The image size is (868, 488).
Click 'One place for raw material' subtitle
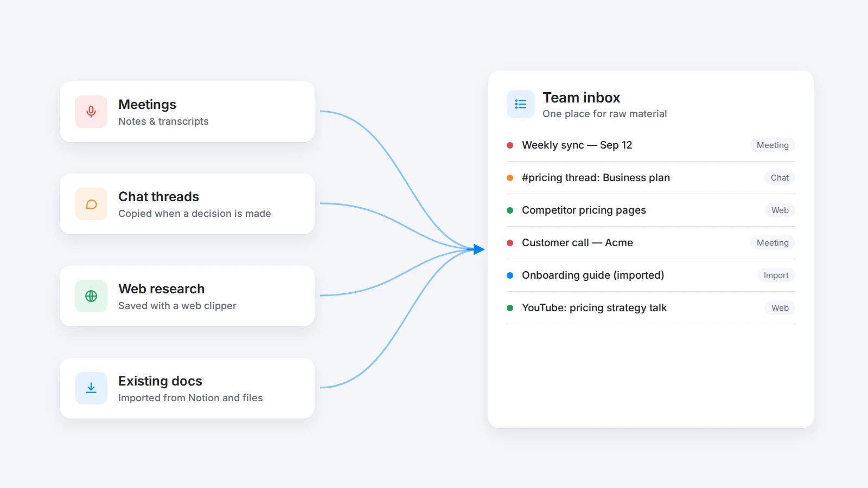pos(604,114)
